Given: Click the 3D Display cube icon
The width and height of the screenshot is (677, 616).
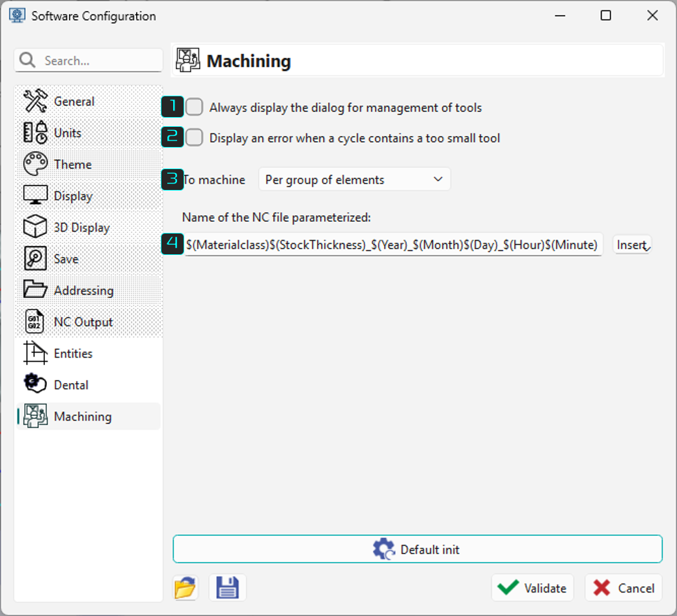Looking at the screenshot, I should tap(35, 227).
